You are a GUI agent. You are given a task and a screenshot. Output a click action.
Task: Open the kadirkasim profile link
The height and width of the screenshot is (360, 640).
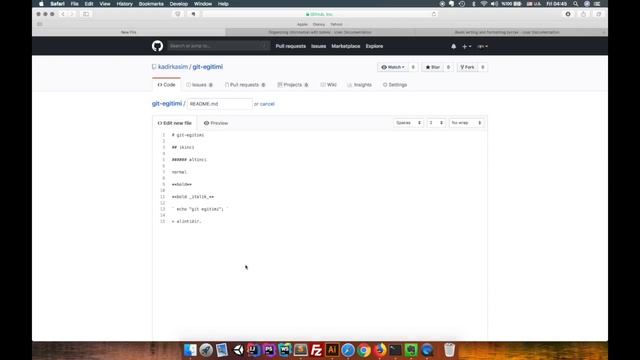(x=173, y=67)
